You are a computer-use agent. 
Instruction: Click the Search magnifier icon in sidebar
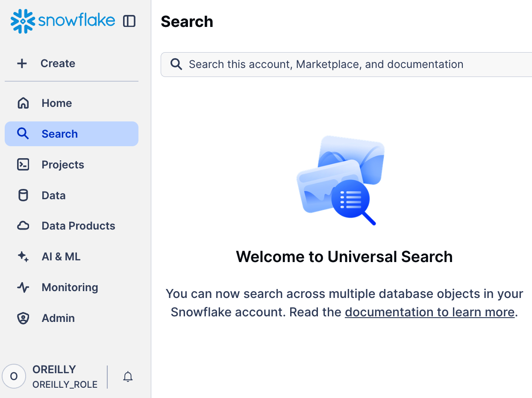tap(23, 134)
